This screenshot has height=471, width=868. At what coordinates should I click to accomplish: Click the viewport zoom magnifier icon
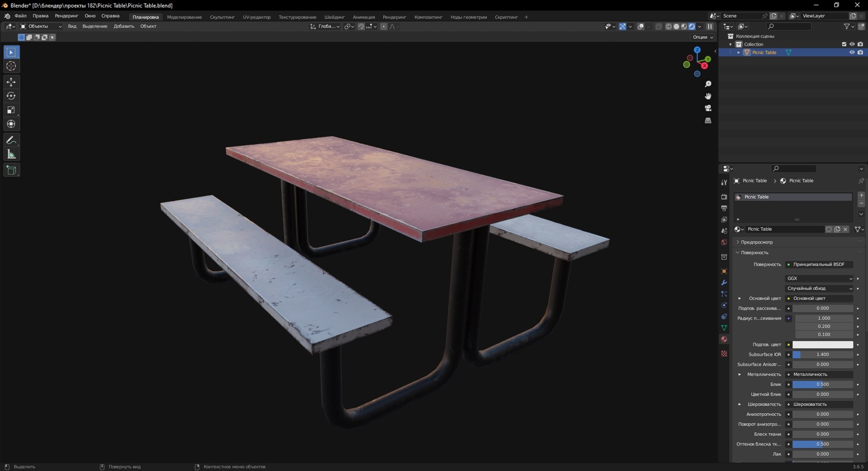click(x=708, y=84)
